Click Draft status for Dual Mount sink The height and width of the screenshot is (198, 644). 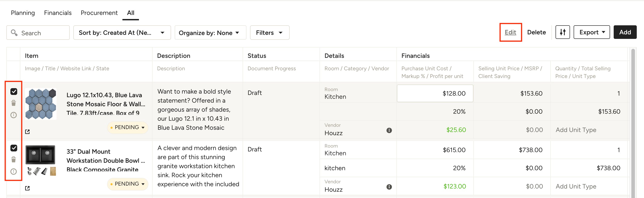[x=255, y=149]
